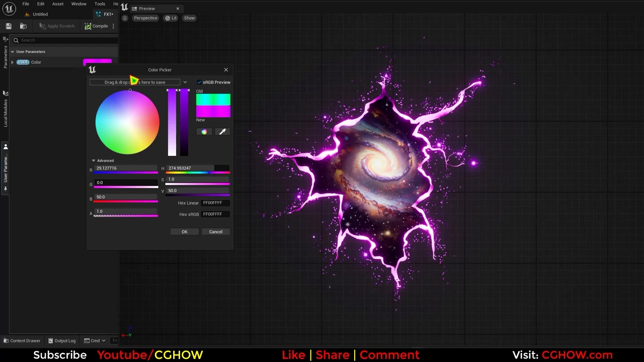
Task: Click the Hex sRGB input field
Action: (215, 214)
